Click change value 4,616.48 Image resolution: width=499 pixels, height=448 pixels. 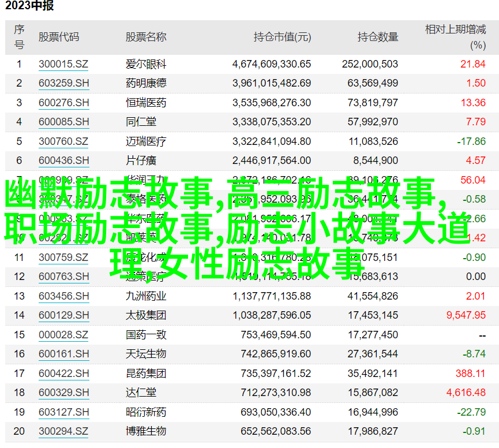click(466, 392)
